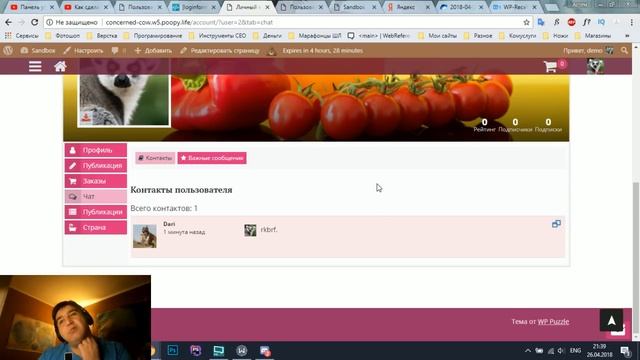
Task: Open Заказы tab in sidebar
Action: coord(96,181)
